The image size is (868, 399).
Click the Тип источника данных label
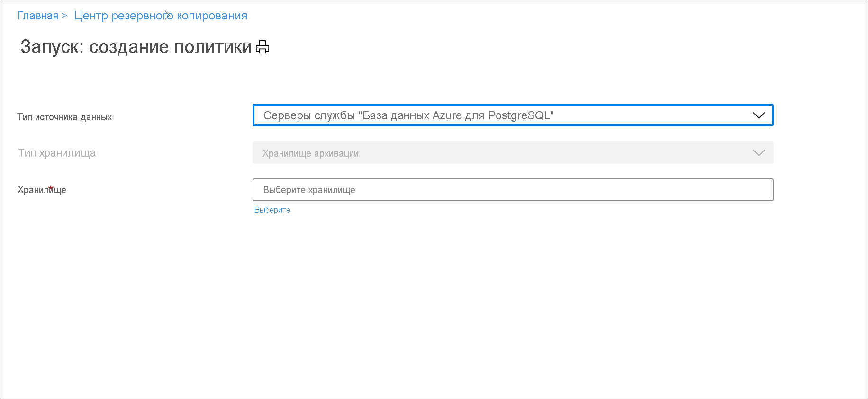64,117
